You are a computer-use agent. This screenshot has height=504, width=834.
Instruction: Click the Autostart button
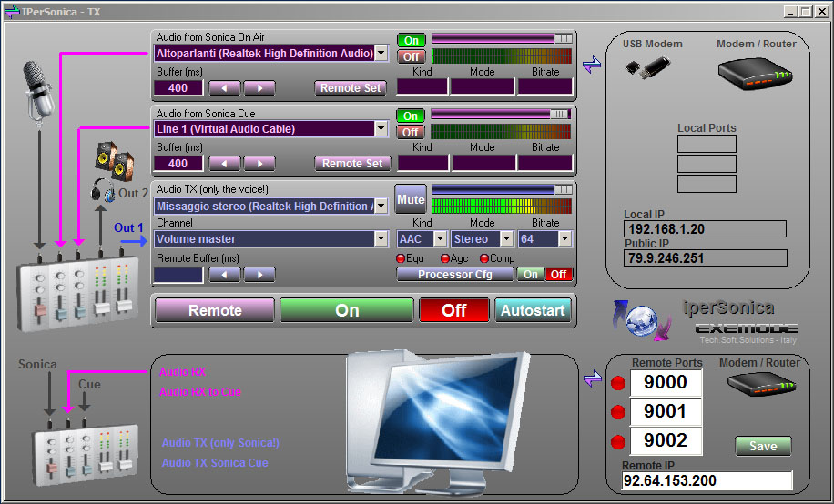pyautogui.click(x=533, y=310)
